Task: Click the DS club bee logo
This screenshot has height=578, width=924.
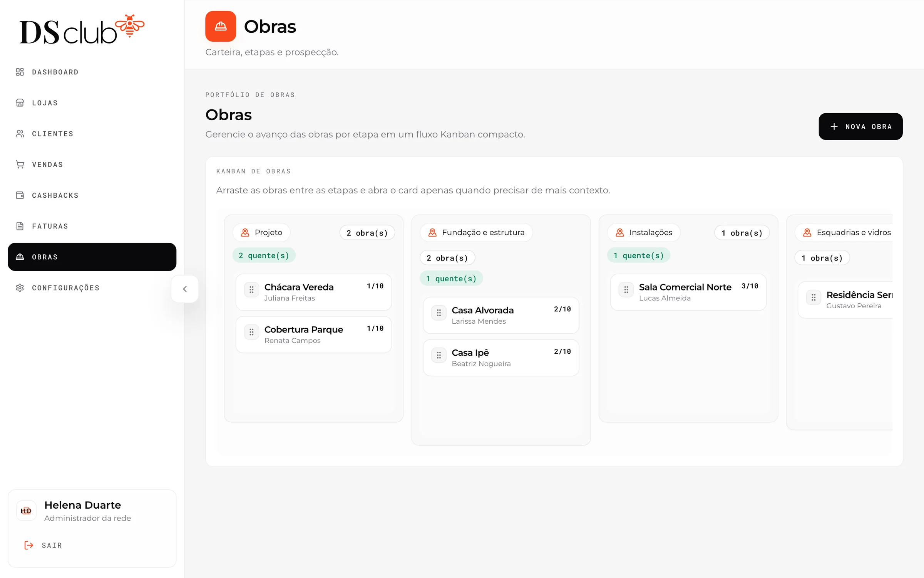Action: pos(82,29)
